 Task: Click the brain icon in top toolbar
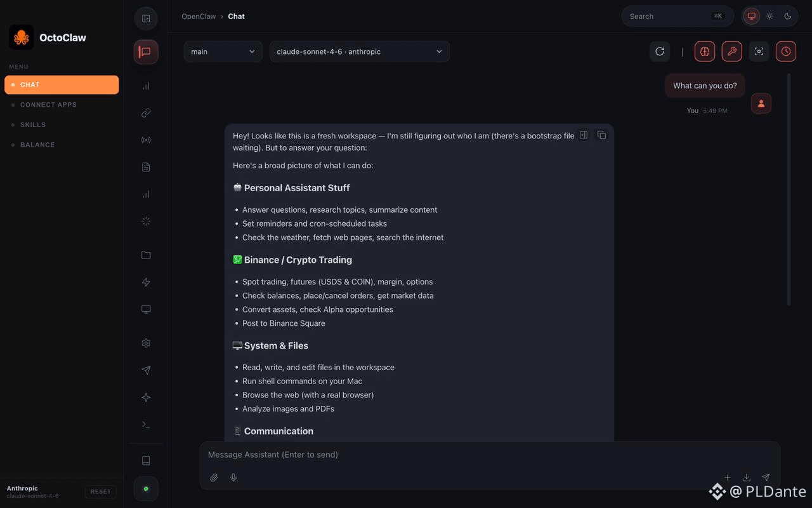[x=705, y=51]
